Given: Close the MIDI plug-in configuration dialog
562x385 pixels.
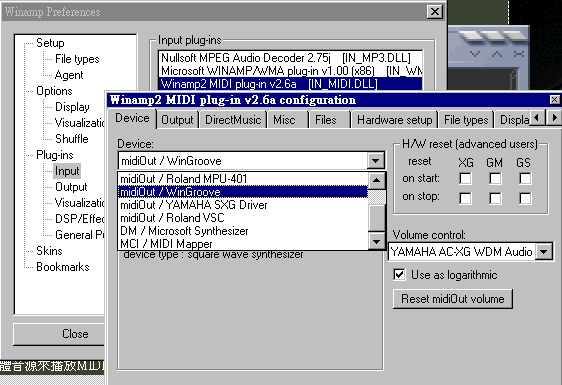Looking at the screenshot, I should (x=554, y=99).
